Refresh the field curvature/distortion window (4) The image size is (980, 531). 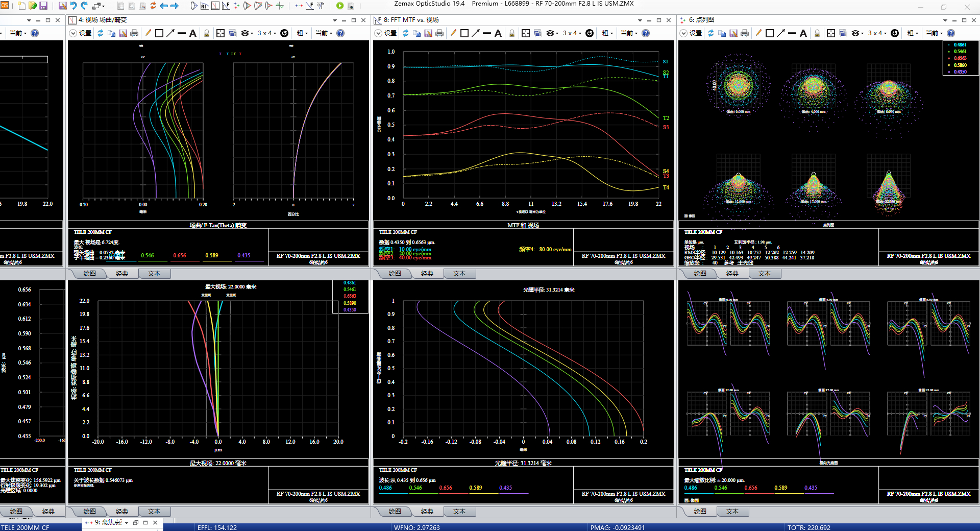coord(101,33)
